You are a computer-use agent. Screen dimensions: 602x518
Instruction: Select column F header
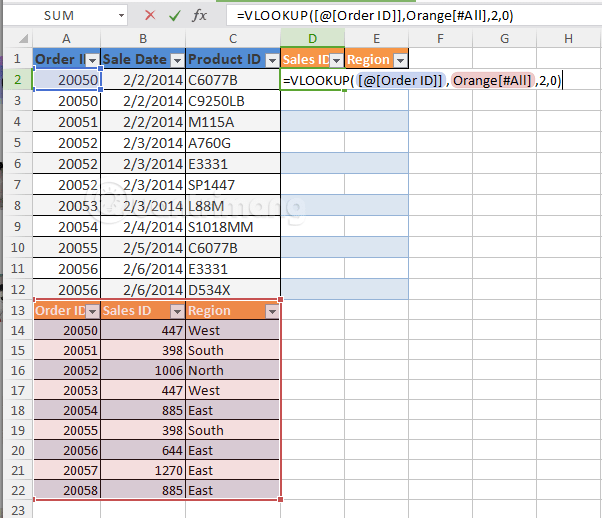[440, 38]
